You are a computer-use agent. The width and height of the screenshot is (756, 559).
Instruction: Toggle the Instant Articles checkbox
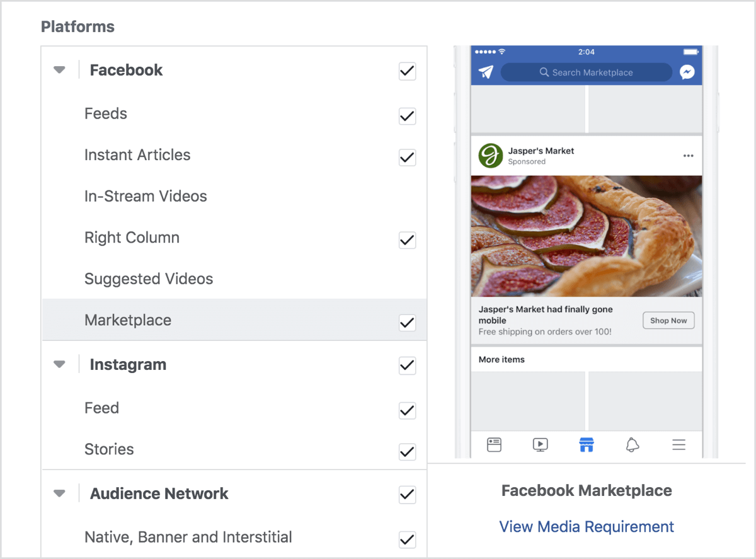click(408, 158)
